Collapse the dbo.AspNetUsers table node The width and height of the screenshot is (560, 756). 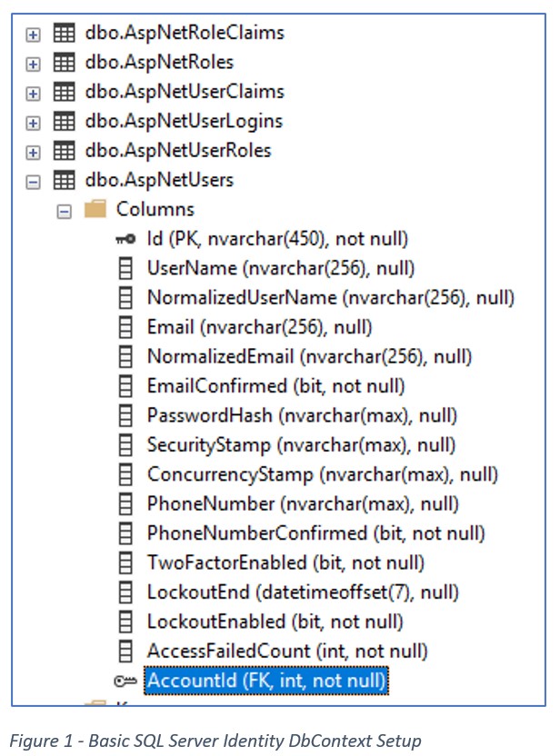point(33,183)
